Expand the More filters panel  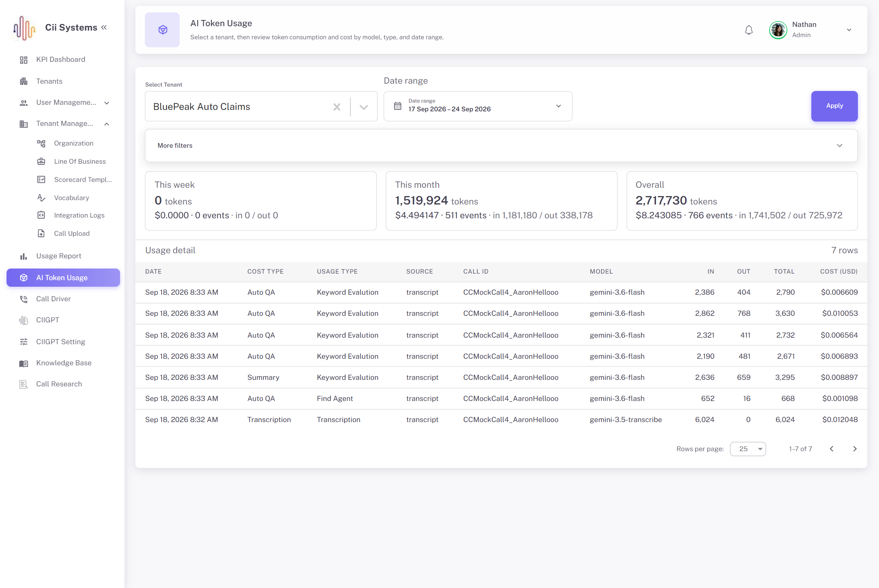(x=501, y=146)
